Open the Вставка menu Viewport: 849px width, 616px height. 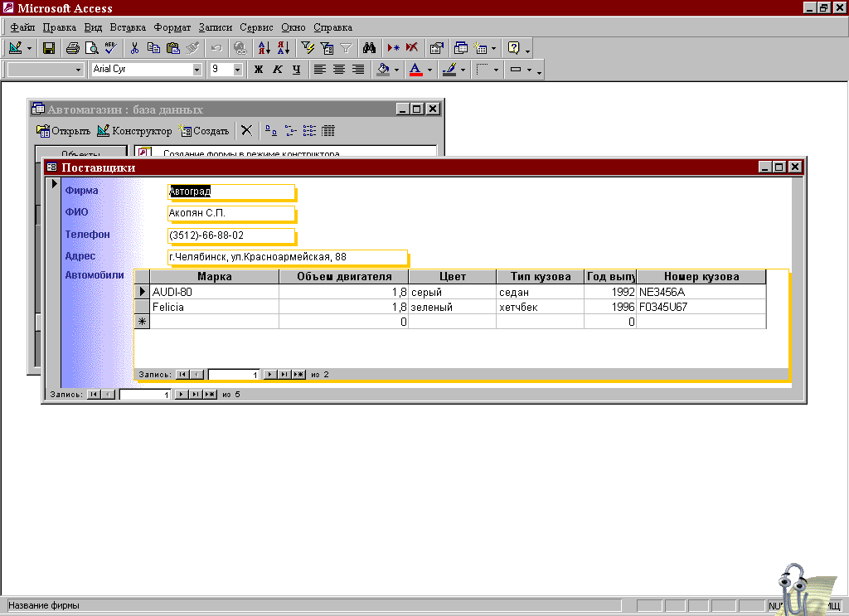(x=128, y=27)
